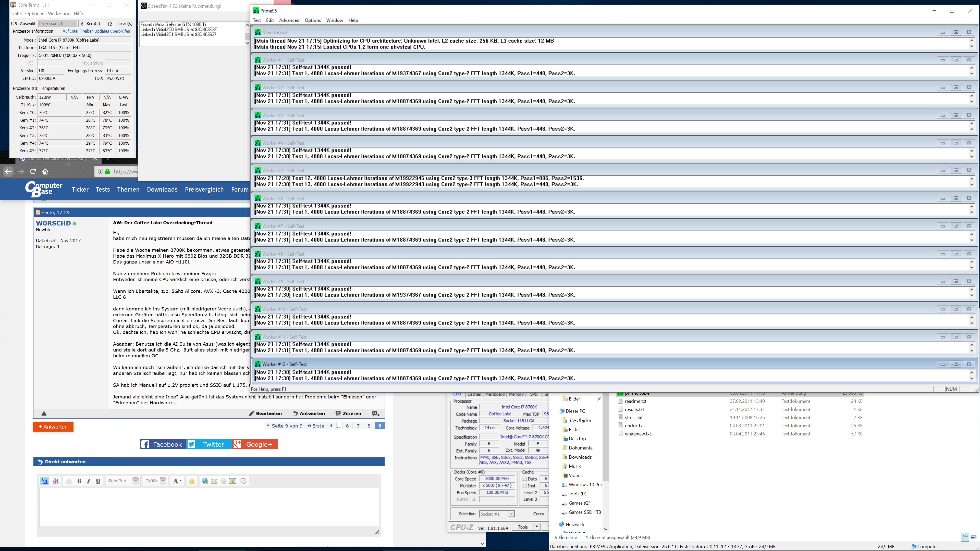Switch to the Mainboard tab in CPU-Z
The image size is (980, 551).
pyautogui.click(x=495, y=394)
